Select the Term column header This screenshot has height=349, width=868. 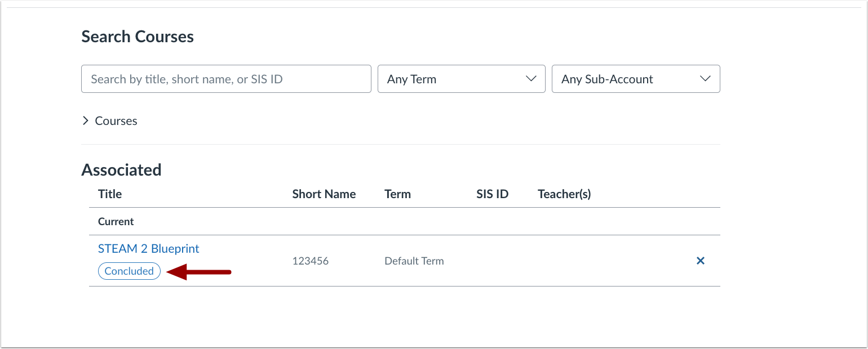[x=398, y=194]
